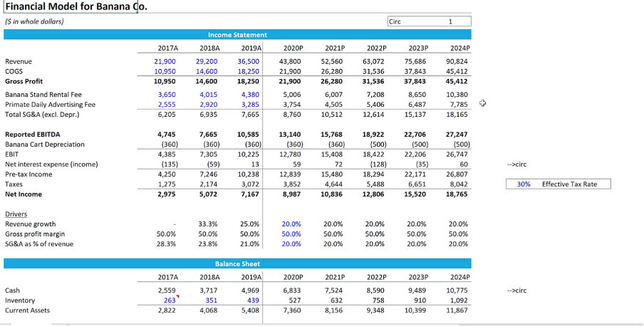
Task: Select 2020P Revenue growth driver cell
Action: click(x=292, y=224)
